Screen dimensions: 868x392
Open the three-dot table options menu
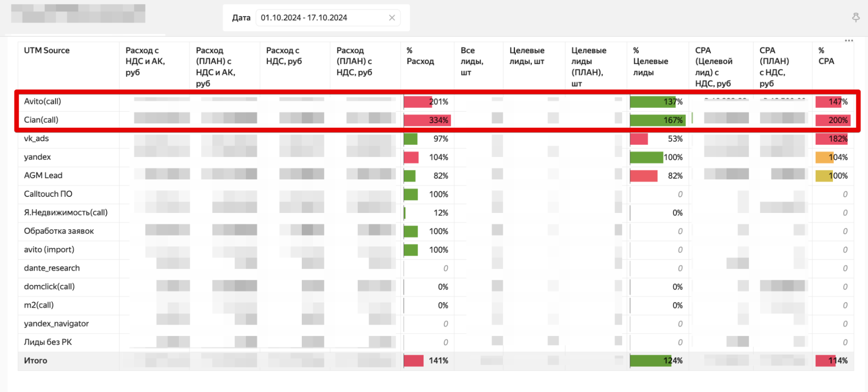click(x=848, y=40)
